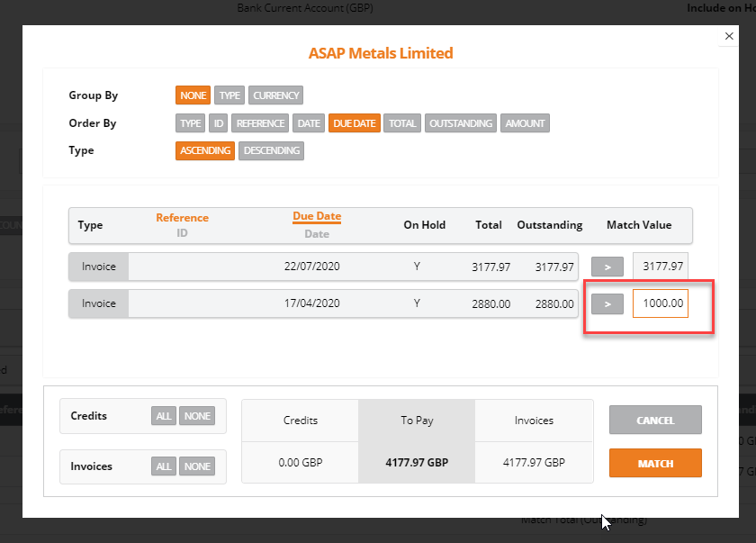Click the Date sub-header under Due Date
756x543 pixels.
[317, 234]
